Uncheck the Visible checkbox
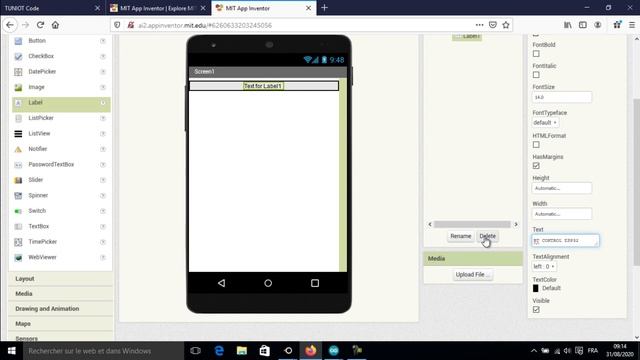Screen dimensions: 640x360 pyautogui.click(x=536, y=310)
